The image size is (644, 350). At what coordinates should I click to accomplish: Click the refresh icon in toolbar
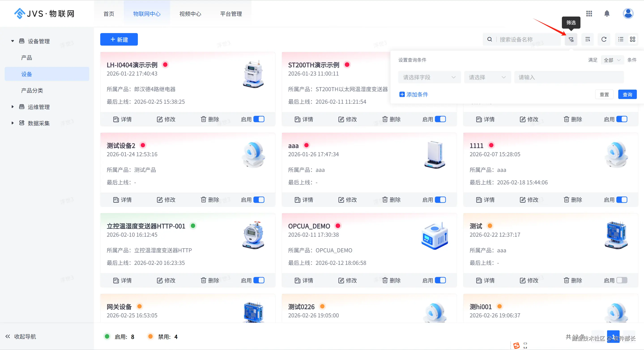pyautogui.click(x=604, y=39)
